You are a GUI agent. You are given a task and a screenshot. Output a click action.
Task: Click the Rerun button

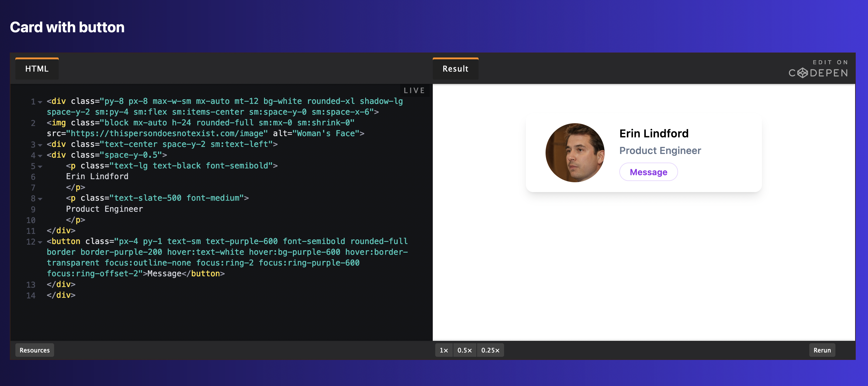(x=822, y=350)
